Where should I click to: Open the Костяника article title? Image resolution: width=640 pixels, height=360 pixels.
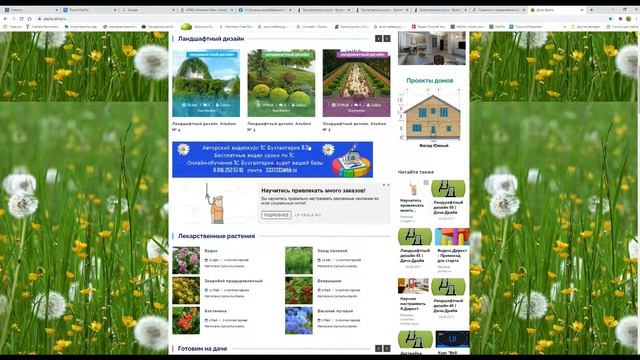coord(216,311)
